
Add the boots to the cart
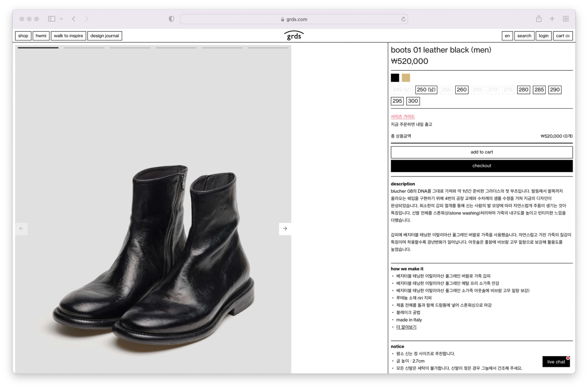pyautogui.click(x=482, y=152)
